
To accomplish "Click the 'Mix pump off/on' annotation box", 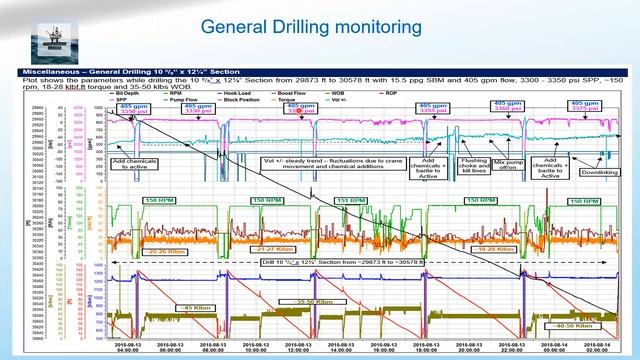I will (x=509, y=164).
